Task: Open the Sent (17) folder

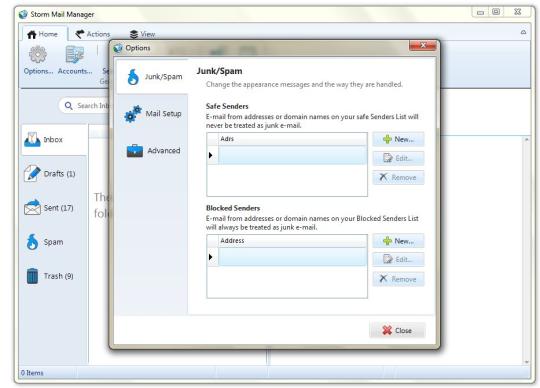Action: point(54,208)
